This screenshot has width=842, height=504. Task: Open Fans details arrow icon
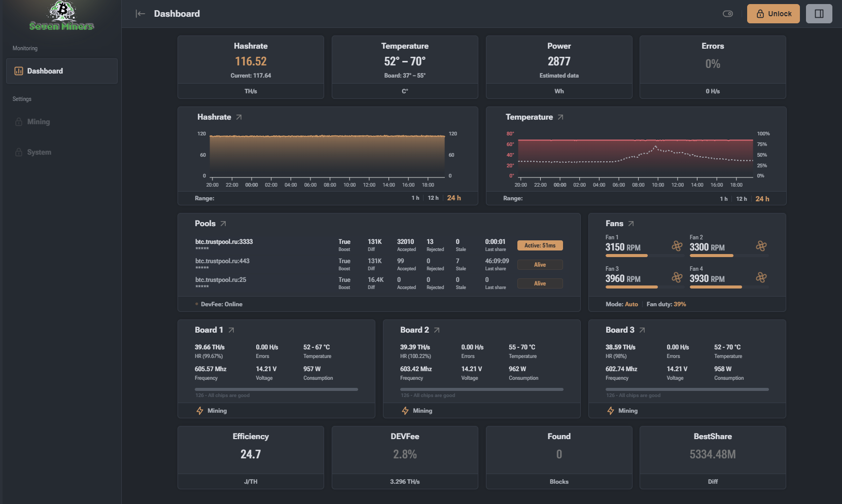coord(631,224)
